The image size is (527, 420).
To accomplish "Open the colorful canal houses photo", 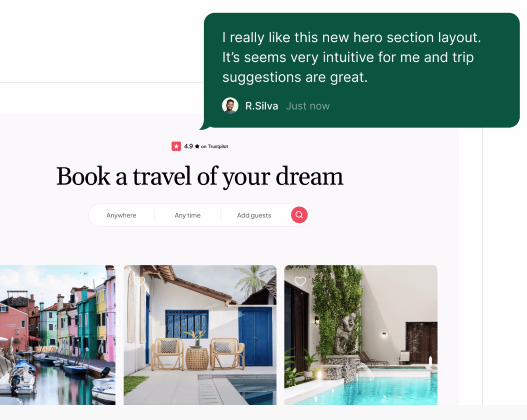I will [x=58, y=335].
